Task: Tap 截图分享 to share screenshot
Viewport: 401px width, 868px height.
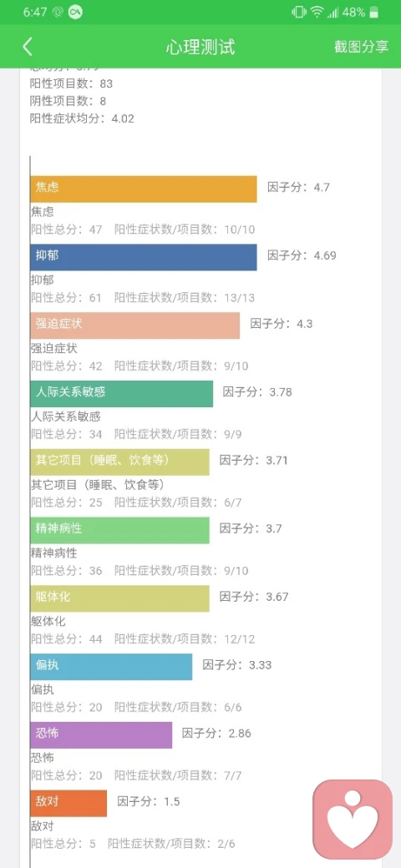Action: (x=361, y=47)
